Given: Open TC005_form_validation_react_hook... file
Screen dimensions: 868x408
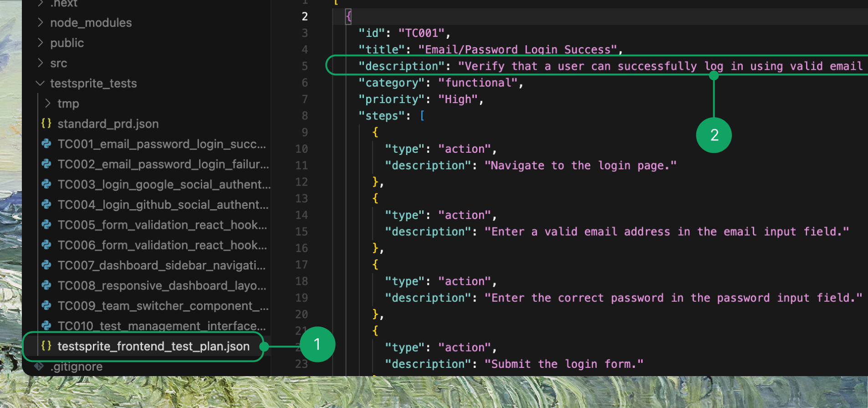Looking at the screenshot, I should click(162, 225).
